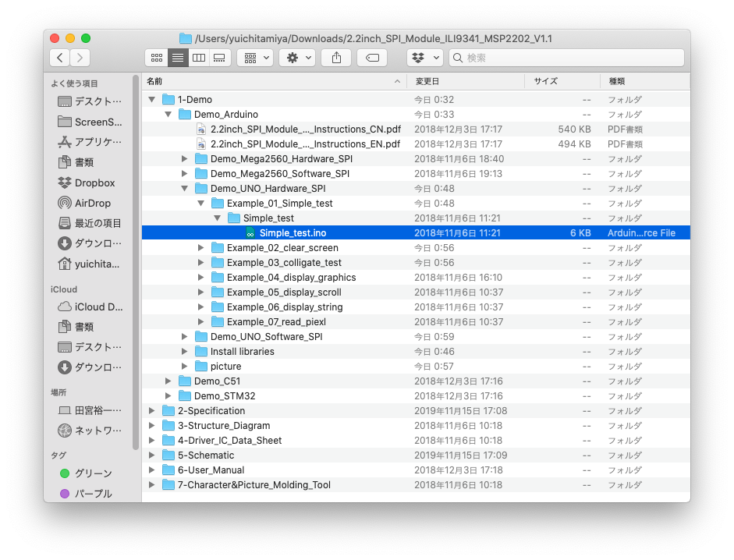Select Example_07_read_piexl folder icon
This screenshot has height=560, width=734.
click(217, 321)
